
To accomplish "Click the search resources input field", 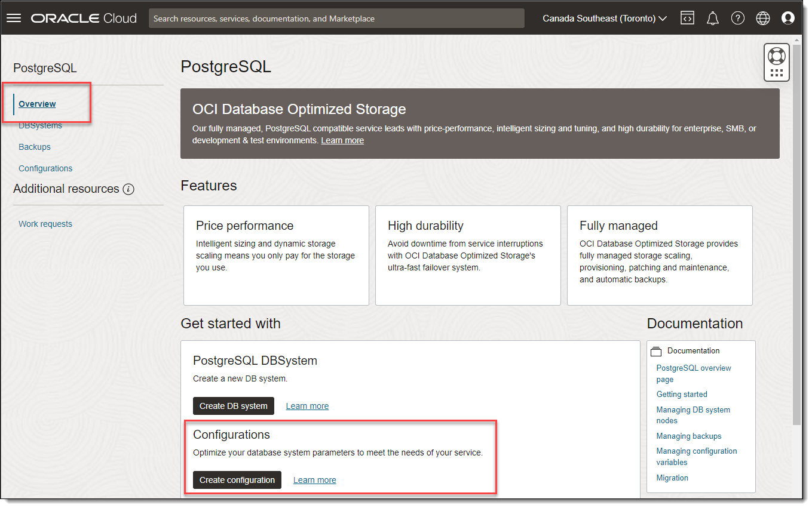I will (336, 19).
